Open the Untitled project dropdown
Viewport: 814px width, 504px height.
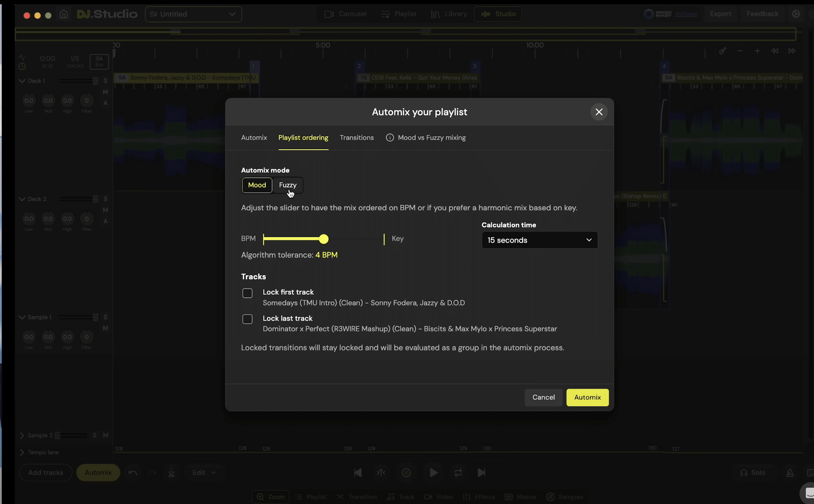193,14
